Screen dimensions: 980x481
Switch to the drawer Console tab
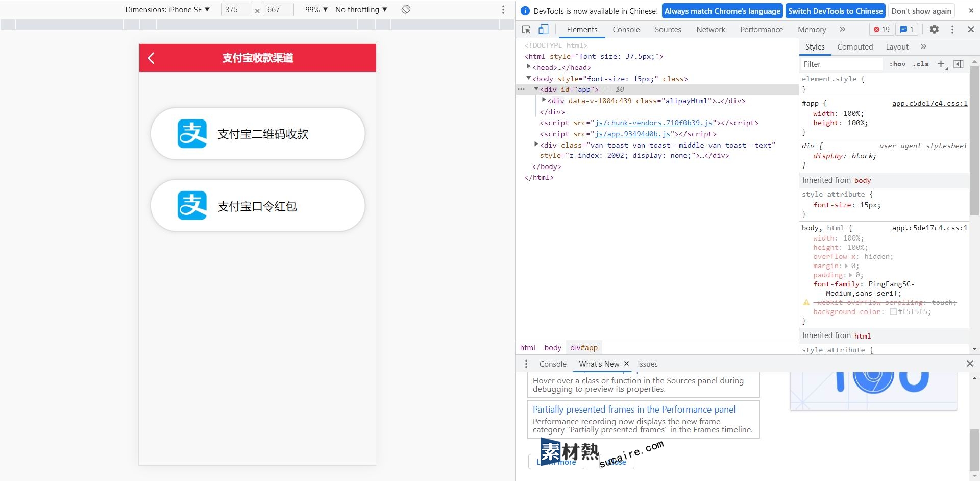tap(553, 364)
